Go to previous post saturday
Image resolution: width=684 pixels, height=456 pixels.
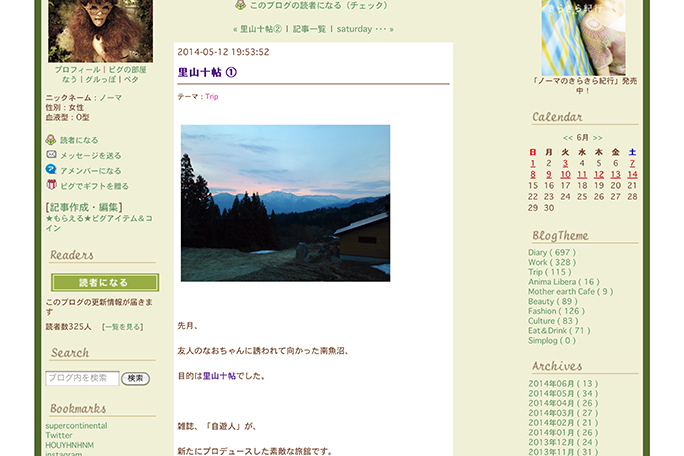[361, 29]
